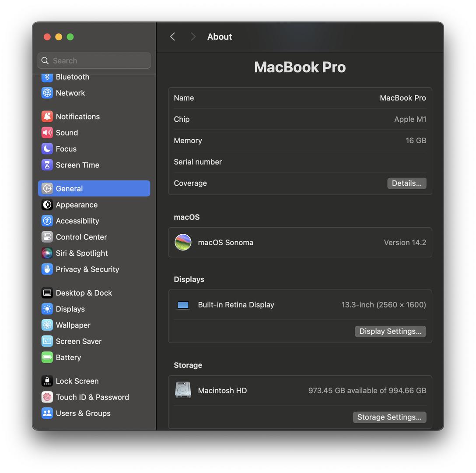Click the Battery icon
The width and height of the screenshot is (476, 473).
47,357
